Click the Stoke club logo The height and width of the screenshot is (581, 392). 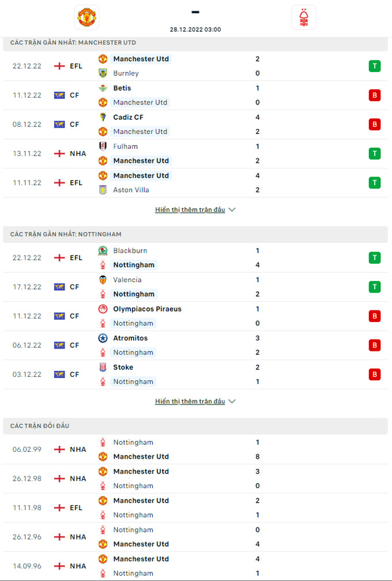[x=103, y=368]
